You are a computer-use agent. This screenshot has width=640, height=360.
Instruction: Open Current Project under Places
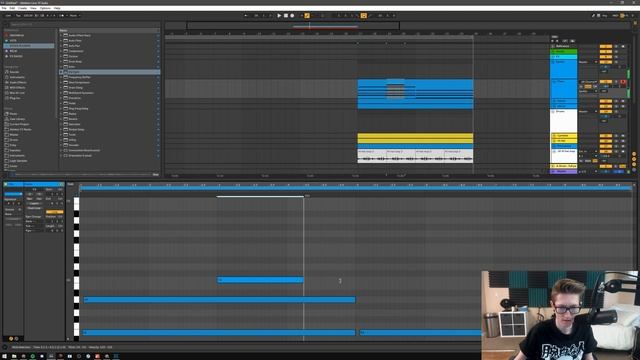pos(19,124)
